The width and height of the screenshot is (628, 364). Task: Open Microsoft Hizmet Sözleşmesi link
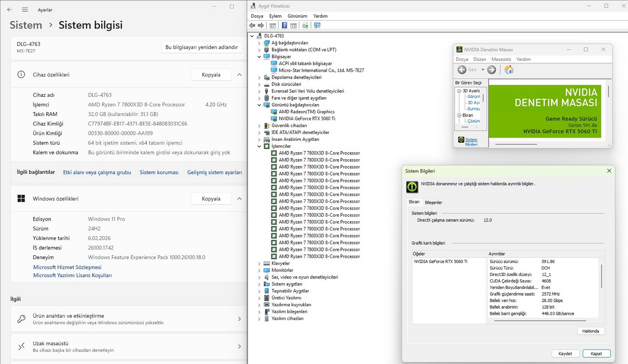[67, 267]
